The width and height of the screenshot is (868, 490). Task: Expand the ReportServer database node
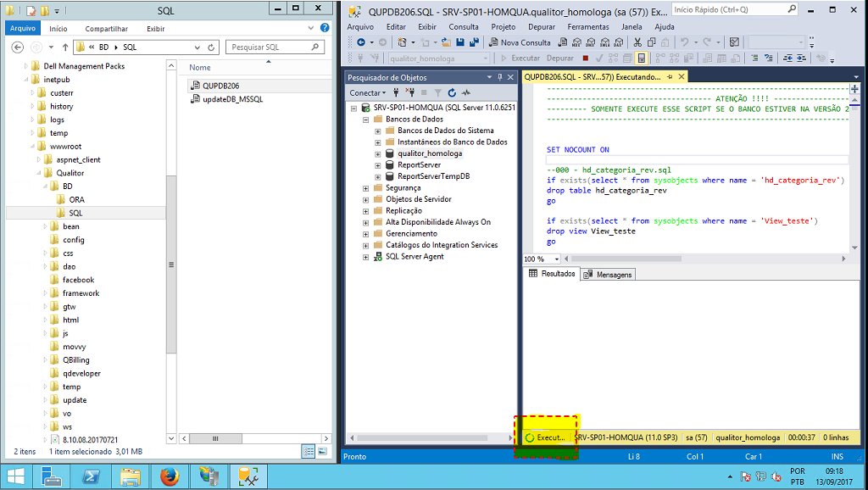pyautogui.click(x=377, y=165)
